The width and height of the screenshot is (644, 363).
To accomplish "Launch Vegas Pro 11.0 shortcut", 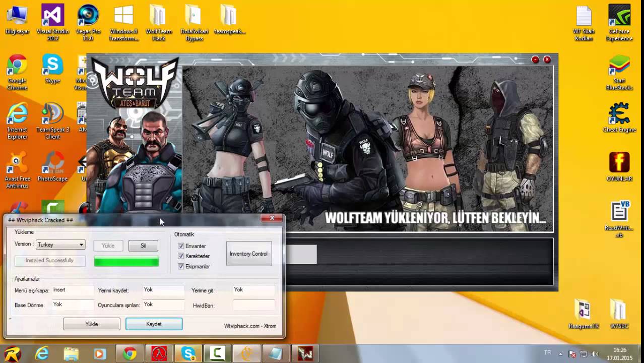I will coord(88,23).
